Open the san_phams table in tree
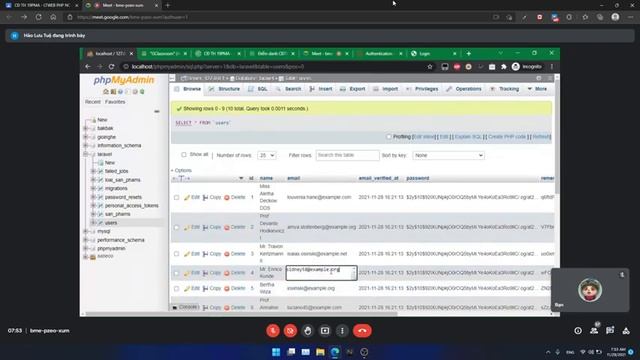The height and width of the screenshot is (360, 640). pyautogui.click(x=118, y=214)
